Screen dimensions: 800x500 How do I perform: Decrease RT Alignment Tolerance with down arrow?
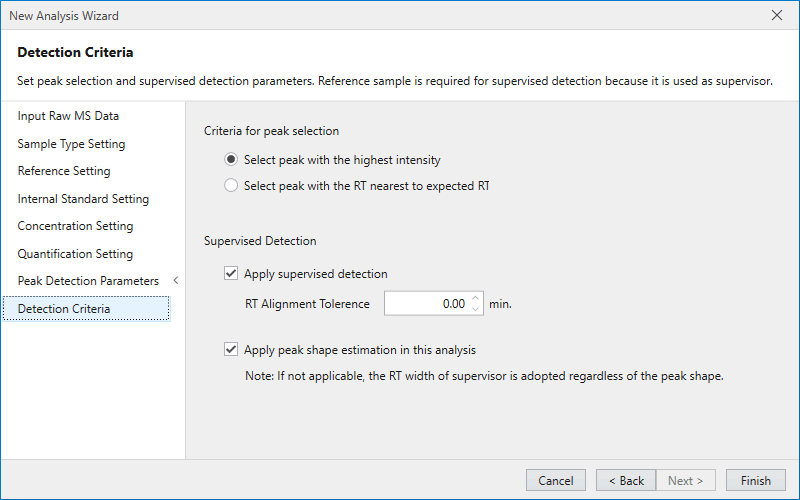pos(475,309)
